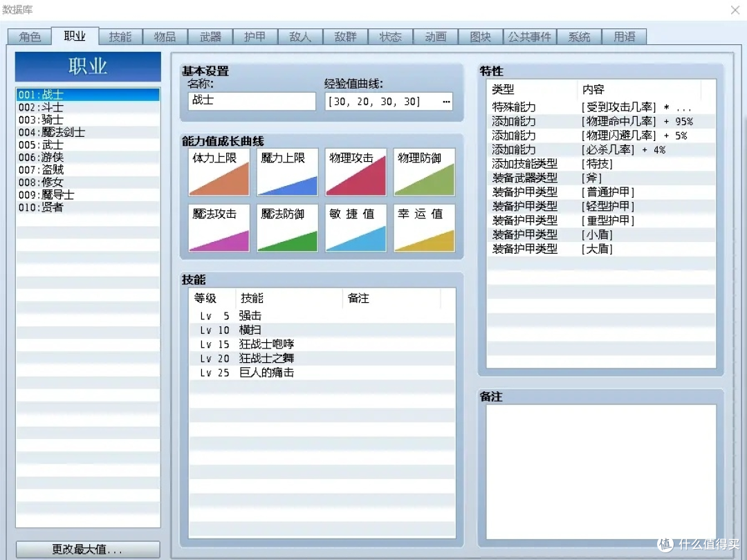
Task: Open the 物理攻击 growth curve thumbnail
Action: tap(356, 172)
